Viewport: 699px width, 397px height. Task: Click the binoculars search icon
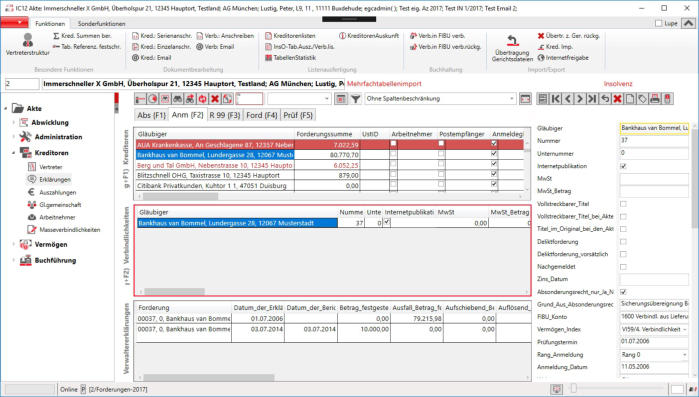[x=177, y=99]
